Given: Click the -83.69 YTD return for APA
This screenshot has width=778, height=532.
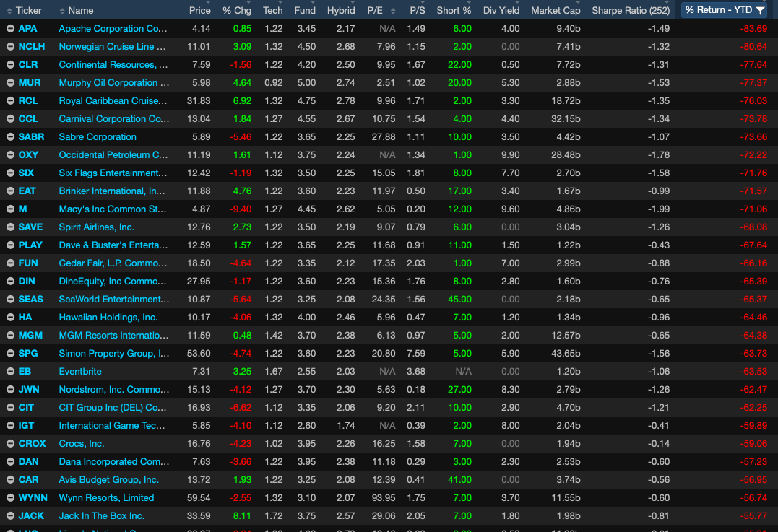Looking at the screenshot, I should (x=753, y=29).
